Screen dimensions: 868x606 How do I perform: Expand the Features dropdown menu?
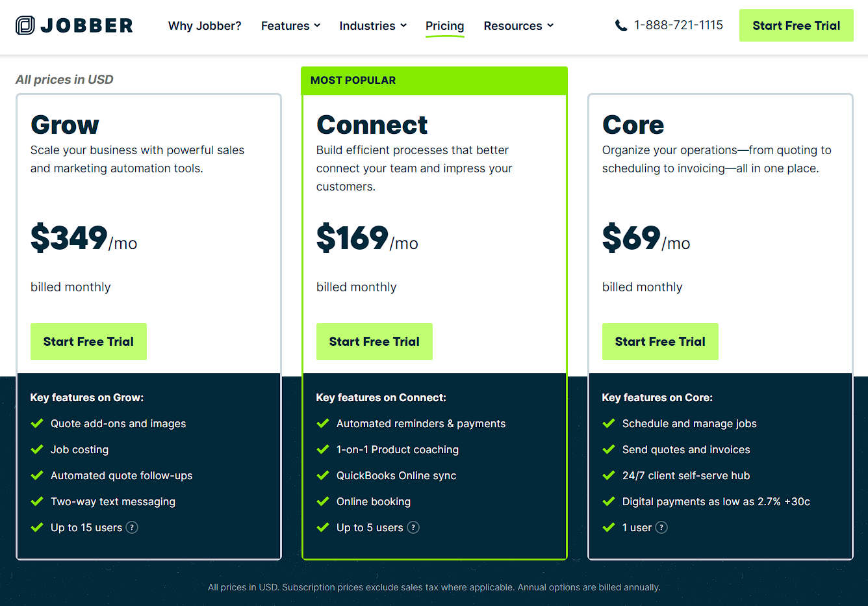pyautogui.click(x=290, y=25)
